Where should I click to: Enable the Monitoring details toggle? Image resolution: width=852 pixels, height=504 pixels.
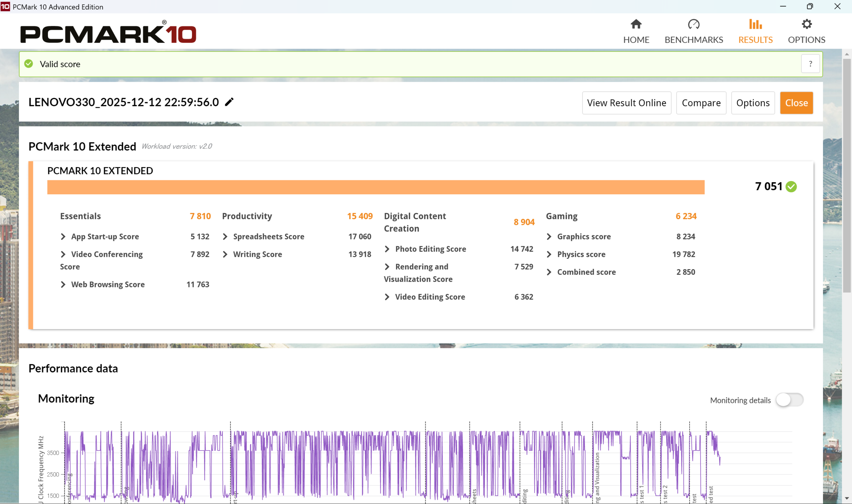click(x=789, y=400)
